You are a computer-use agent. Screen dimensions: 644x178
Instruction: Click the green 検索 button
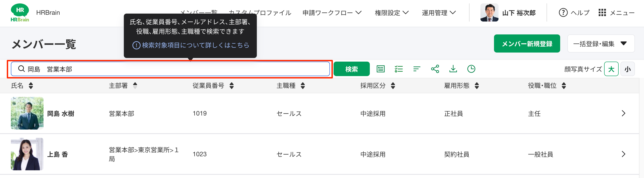pyautogui.click(x=351, y=69)
